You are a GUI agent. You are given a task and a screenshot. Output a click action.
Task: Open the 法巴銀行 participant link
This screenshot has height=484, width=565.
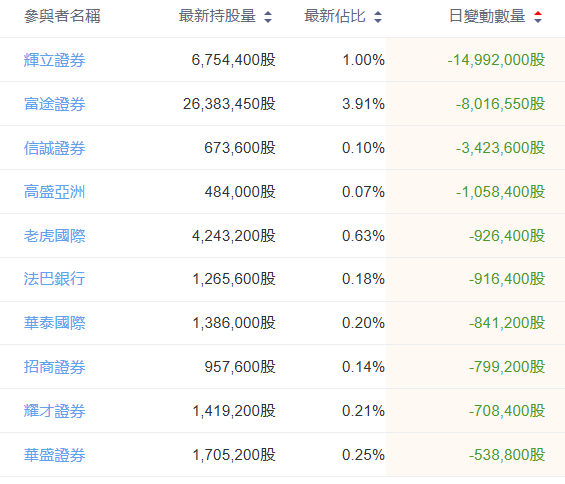point(54,279)
